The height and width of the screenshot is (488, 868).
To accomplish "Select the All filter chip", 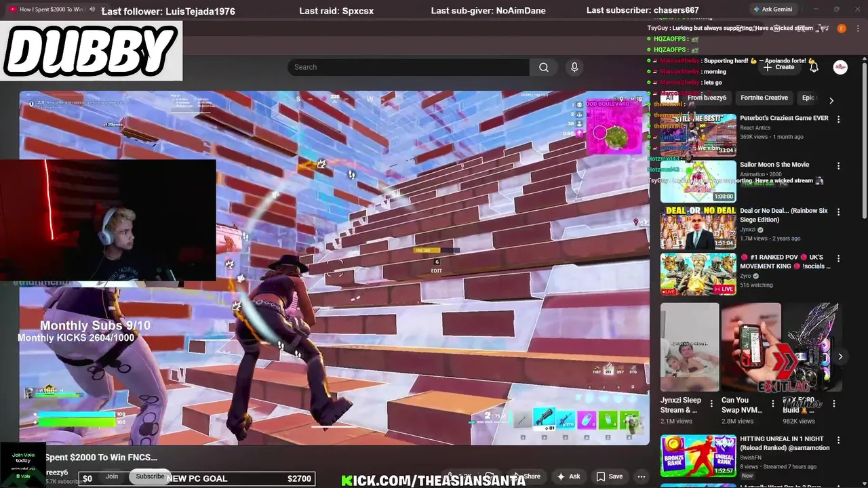I will (669, 98).
